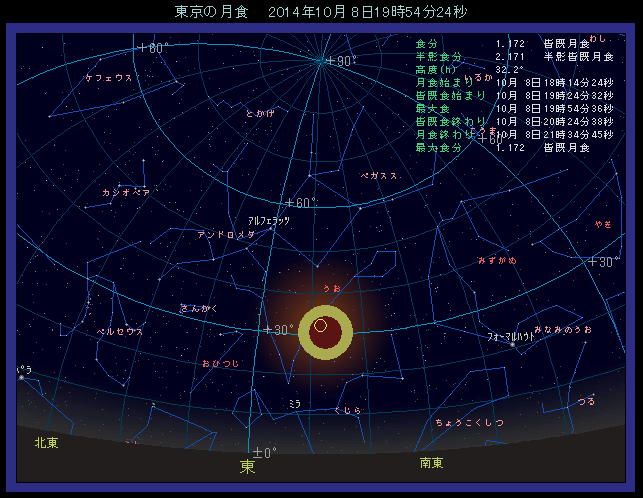Viewport: 643px width, 498px height.
Task: Click the ミラ star label
Action: pyautogui.click(x=294, y=402)
